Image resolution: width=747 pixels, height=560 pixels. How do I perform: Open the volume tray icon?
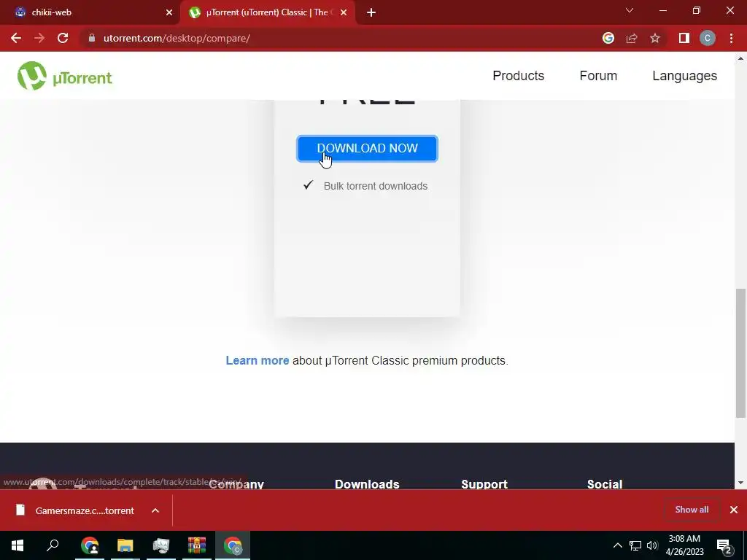pos(652,545)
